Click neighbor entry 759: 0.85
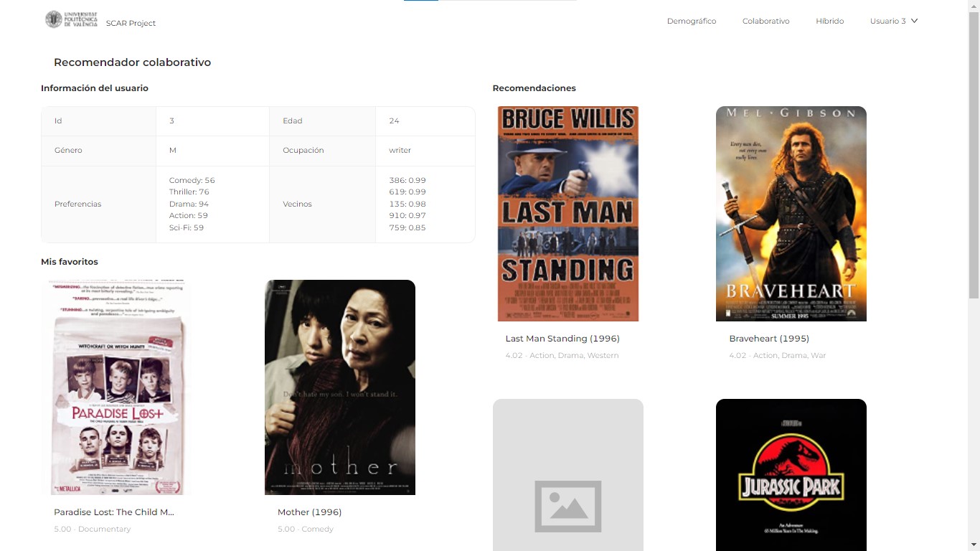Image resolution: width=980 pixels, height=551 pixels. tap(407, 227)
